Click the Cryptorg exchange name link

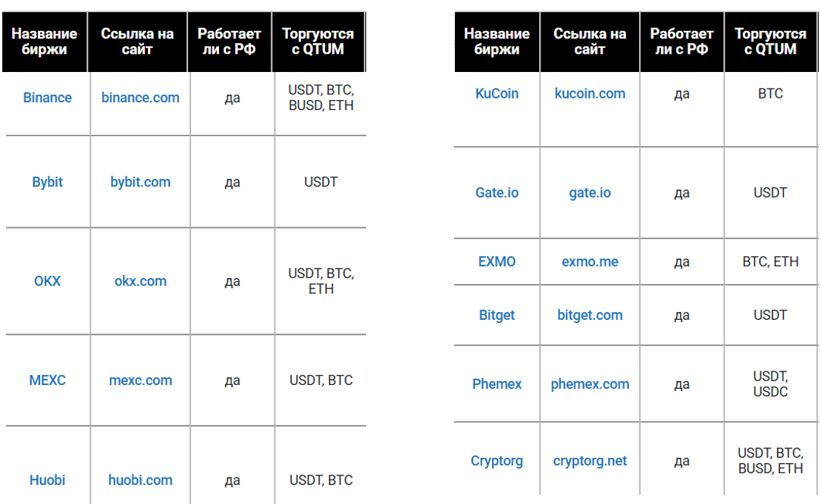pyautogui.click(x=497, y=461)
